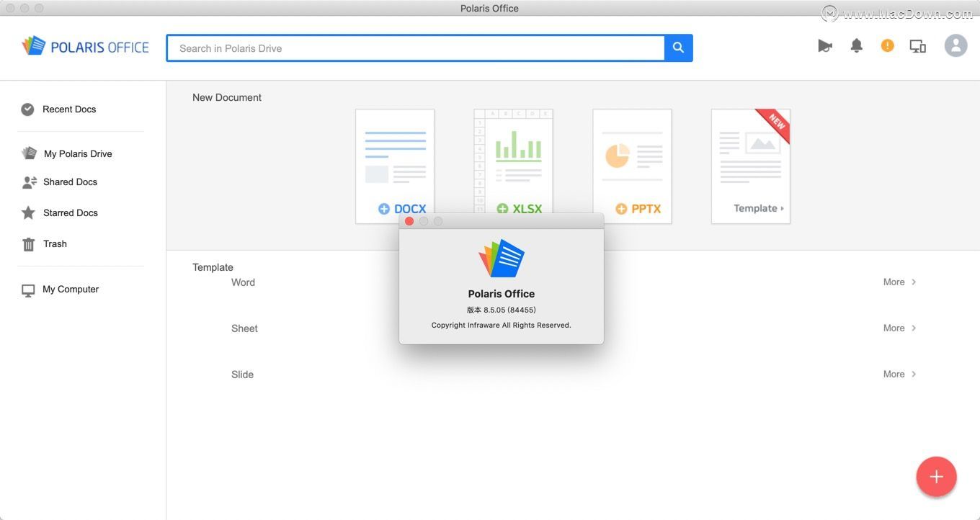Click the Starred Docs star icon
This screenshot has height=520, width=980.
(x=28, y=213)
